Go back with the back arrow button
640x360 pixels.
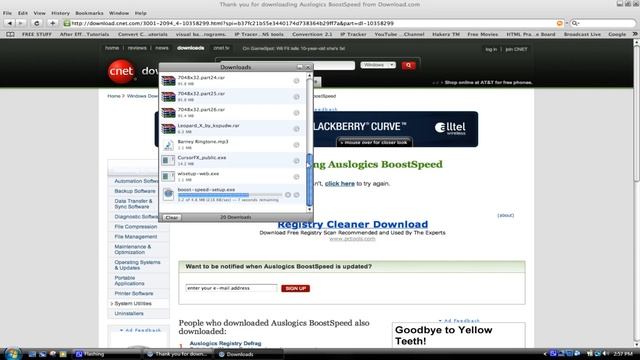point(10,23)
